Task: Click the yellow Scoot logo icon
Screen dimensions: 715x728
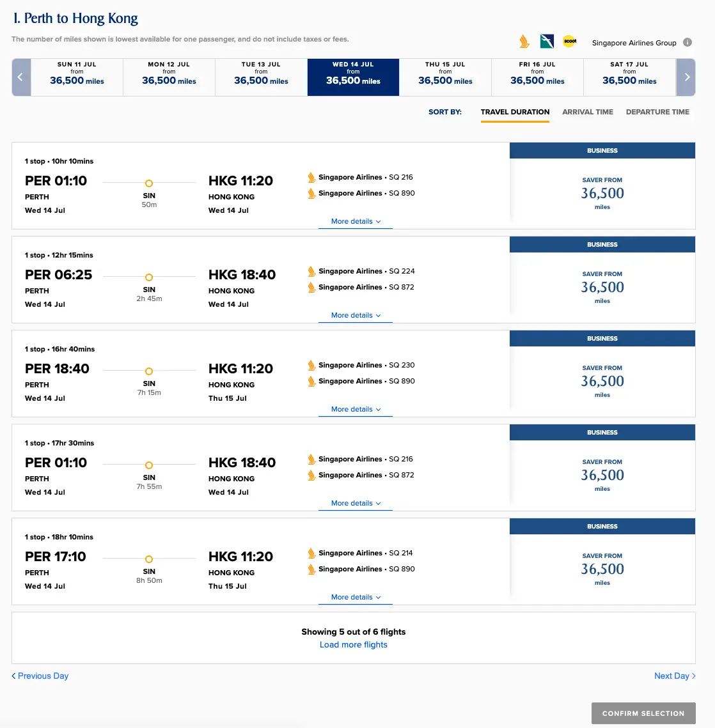Action: pyautogui.click(x=569, y=42)
